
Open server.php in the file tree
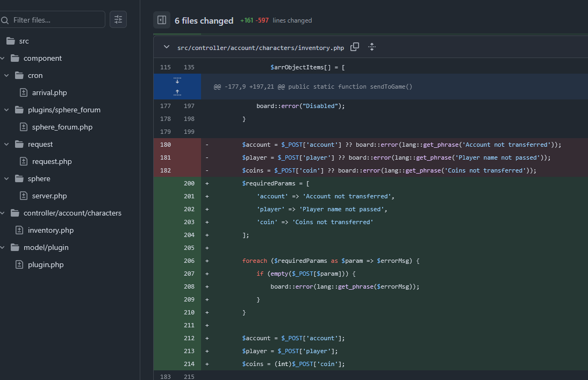[49, 196]
